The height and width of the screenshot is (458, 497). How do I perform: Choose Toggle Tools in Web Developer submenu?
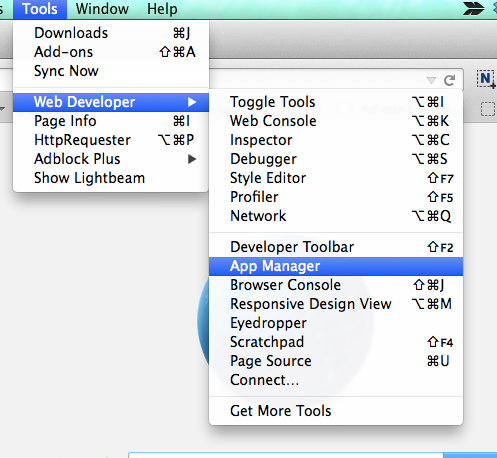pyautogui.click(x=336, y=102)
